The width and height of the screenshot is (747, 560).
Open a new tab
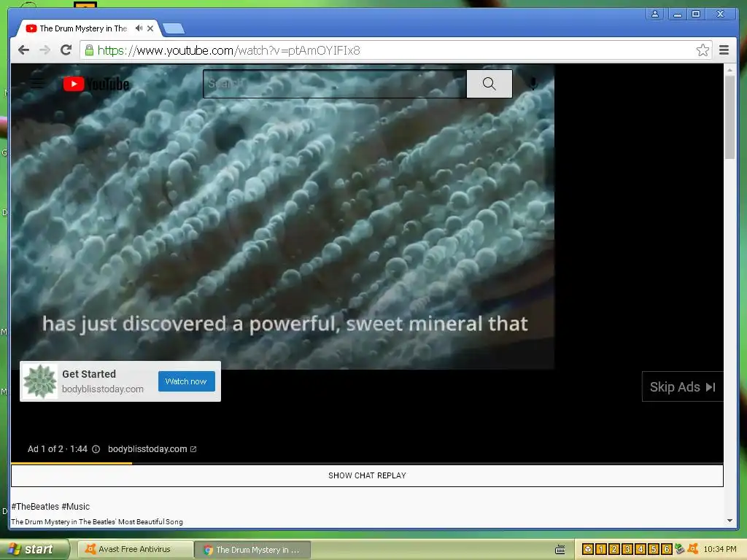pos(174,29)
